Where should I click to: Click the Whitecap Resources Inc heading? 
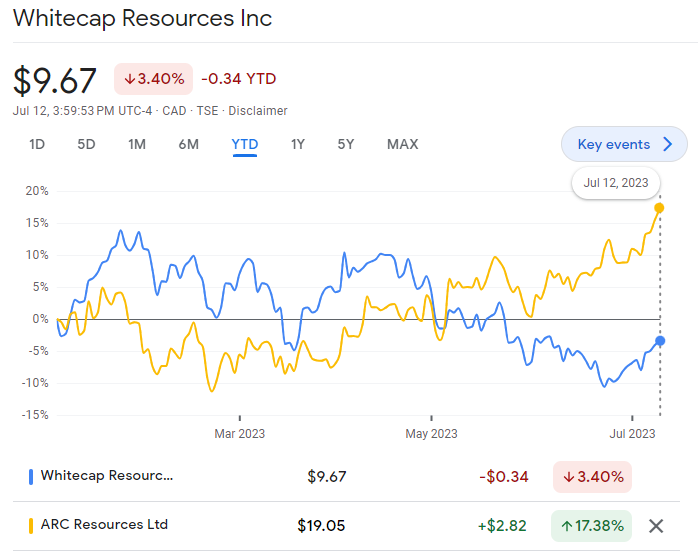click(142, 18)
